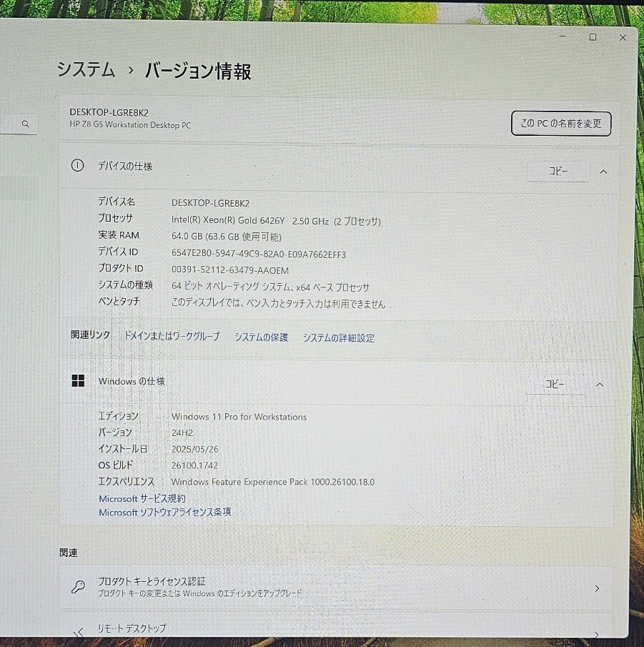Viewport: 644px width, 647px height.
Task: Select Windows Feature Experience Pack 1000.26100.18.0 text
Action: click(x=273, y=482)
